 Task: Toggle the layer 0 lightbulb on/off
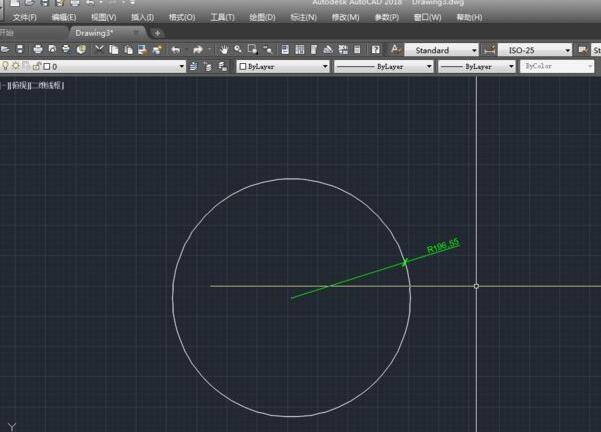(x=7, y=66)
